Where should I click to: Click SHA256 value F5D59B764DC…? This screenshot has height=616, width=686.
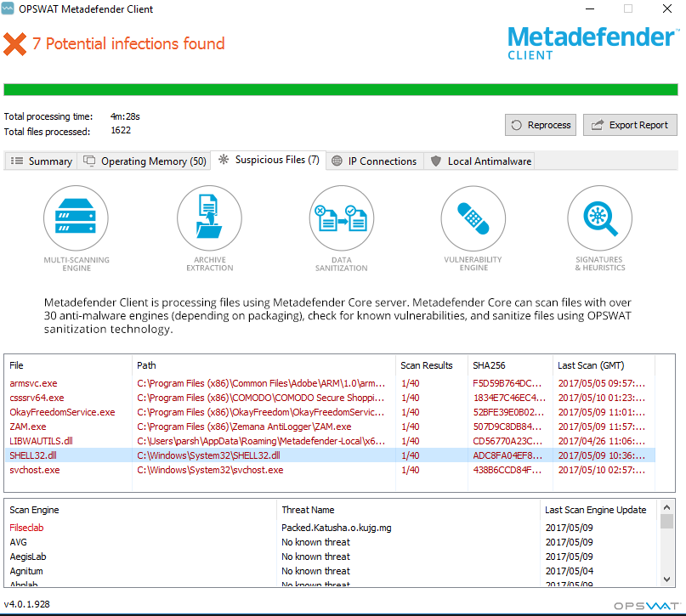(507, 383)
